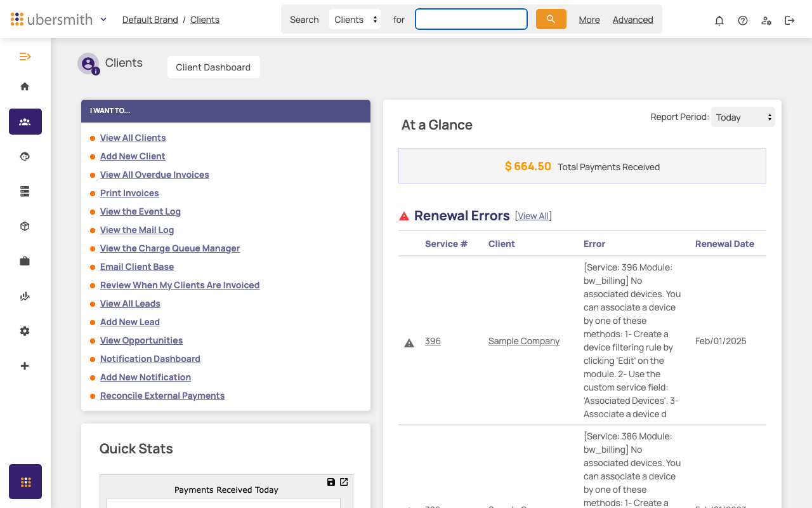Open the box/package icon in the sidebar
Viewport: 812px width, 508px height.
point(25,226)
